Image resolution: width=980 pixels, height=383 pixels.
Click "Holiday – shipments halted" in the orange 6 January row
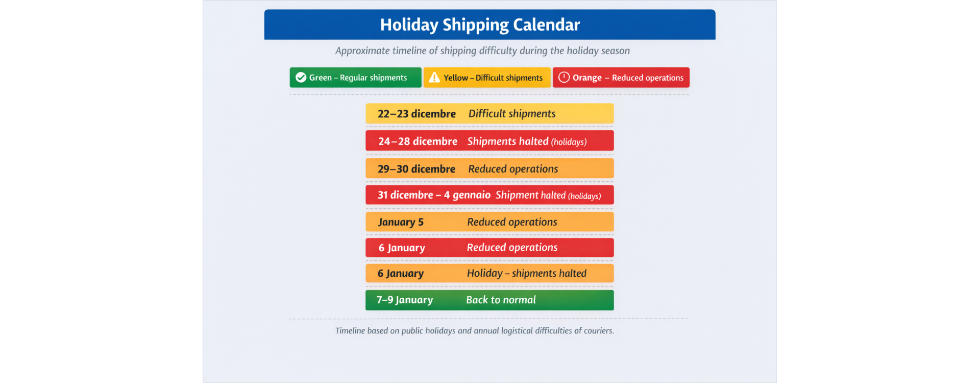[527, 273]
